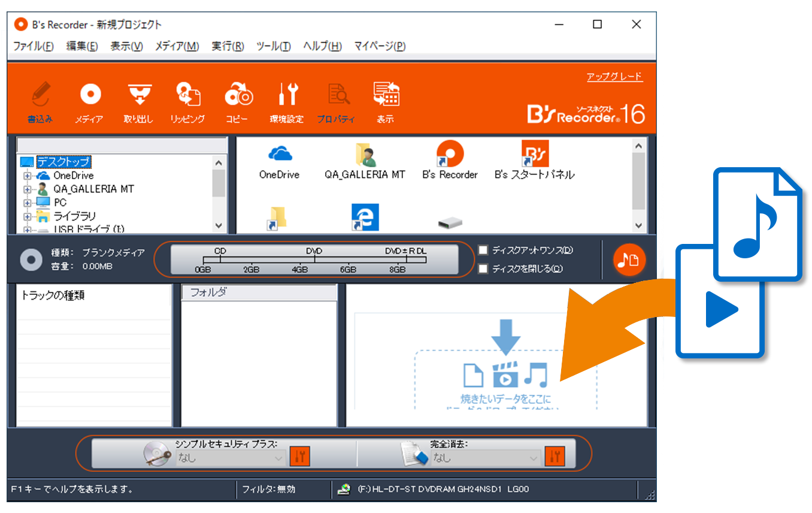
Task: Click the 表示 view toolbar icon
Action: [386, 95]
